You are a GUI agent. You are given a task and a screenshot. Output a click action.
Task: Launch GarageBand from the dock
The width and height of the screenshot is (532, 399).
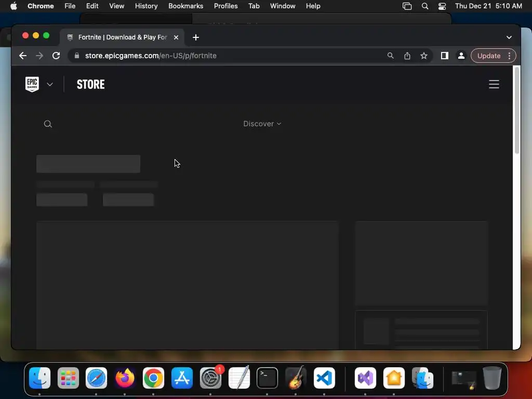[296, 378]
